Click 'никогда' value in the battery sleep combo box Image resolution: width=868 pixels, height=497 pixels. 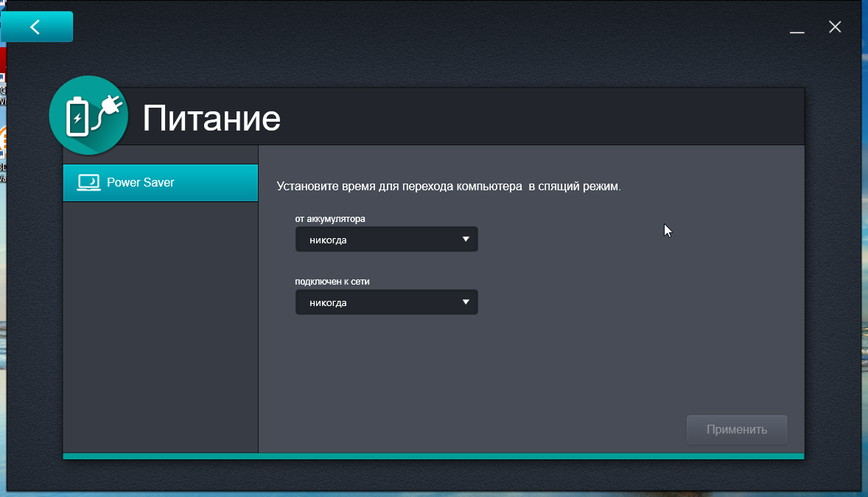click(329, 240)
